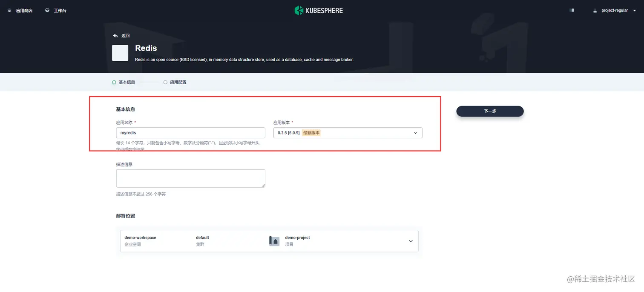Click the 应用版本 field label
The width and height of the screenshot is (644, 292).
282,123
